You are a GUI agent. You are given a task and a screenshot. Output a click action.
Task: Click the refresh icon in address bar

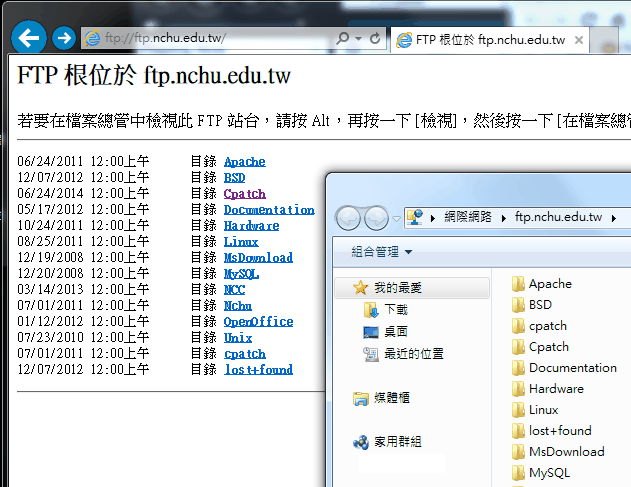pyautogui.click(x=375, y=38)
